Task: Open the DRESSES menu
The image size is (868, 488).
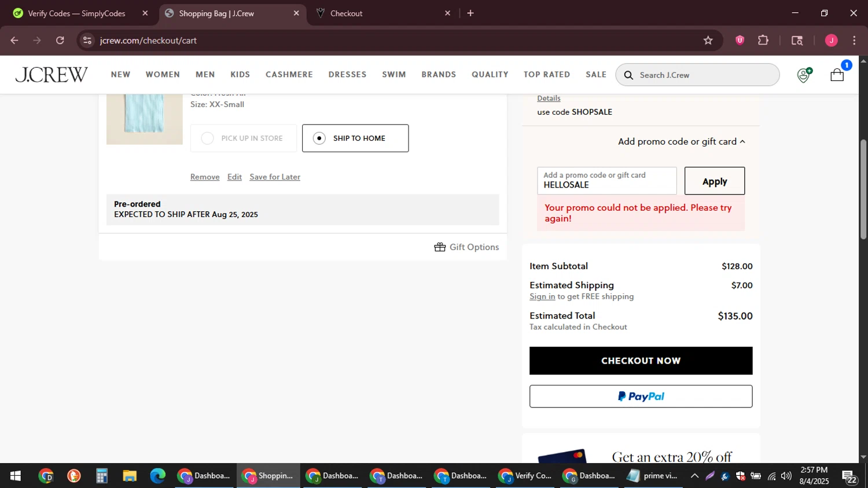Action: pyautogui.click(x=347, y=75)
